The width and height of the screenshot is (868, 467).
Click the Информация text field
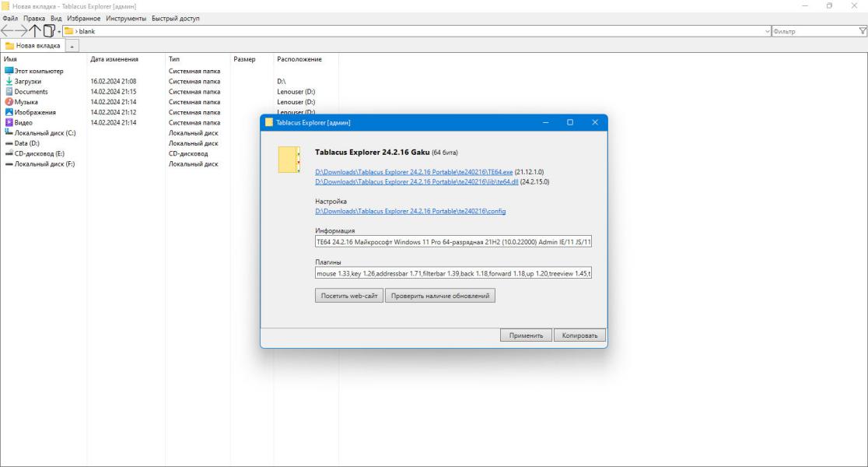pos(453,241)
